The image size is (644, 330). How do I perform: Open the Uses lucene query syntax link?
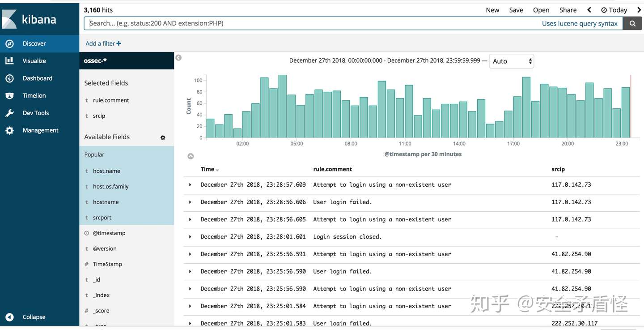pyautogui.click(x=580, y=24)
